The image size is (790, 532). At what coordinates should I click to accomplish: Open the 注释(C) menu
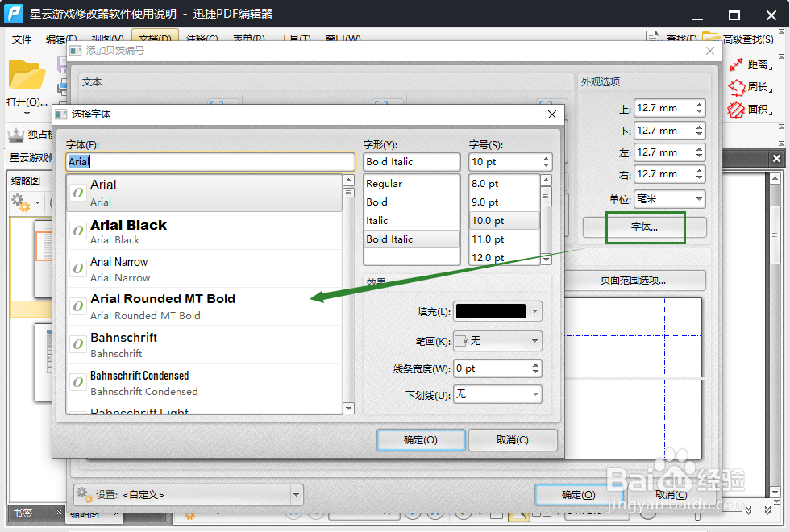[x=202, y=39]
